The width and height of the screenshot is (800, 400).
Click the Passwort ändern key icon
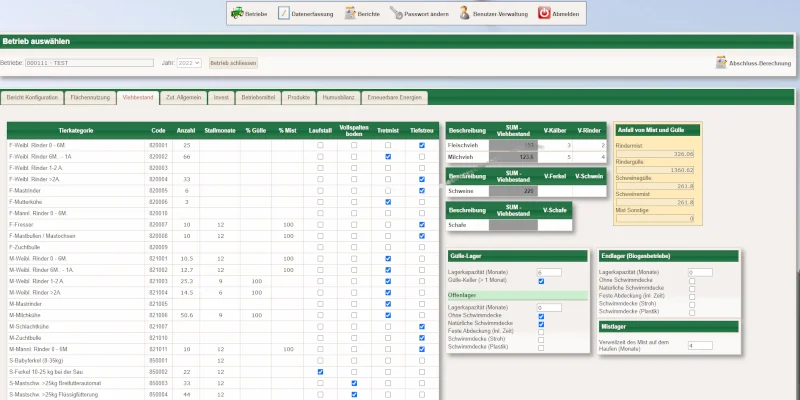coord(396,13)
